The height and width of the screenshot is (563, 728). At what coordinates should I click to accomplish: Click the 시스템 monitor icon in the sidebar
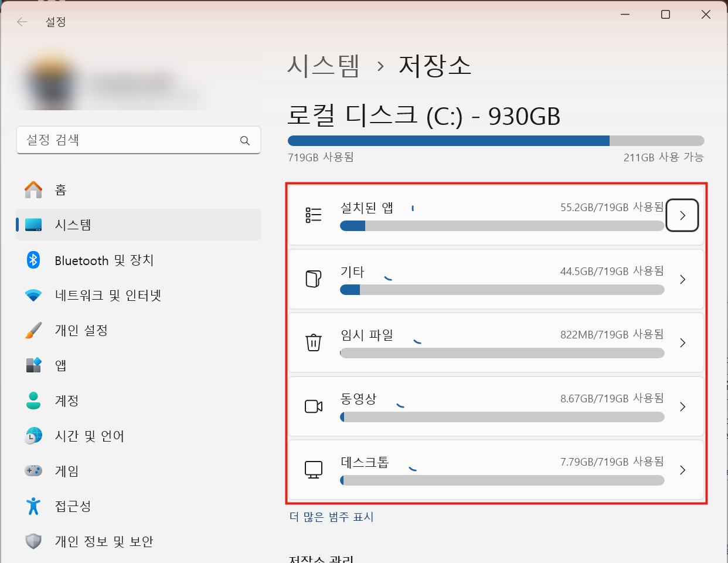click(33, 225)
